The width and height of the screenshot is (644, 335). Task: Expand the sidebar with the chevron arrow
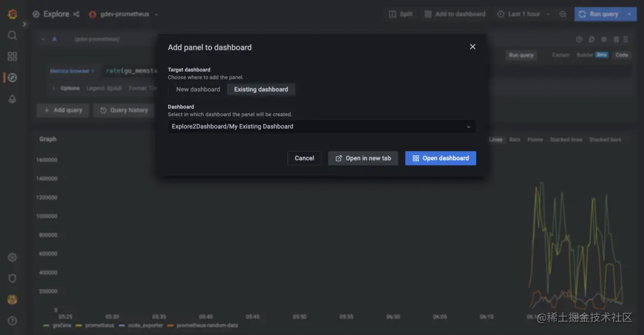click(24, 24)
